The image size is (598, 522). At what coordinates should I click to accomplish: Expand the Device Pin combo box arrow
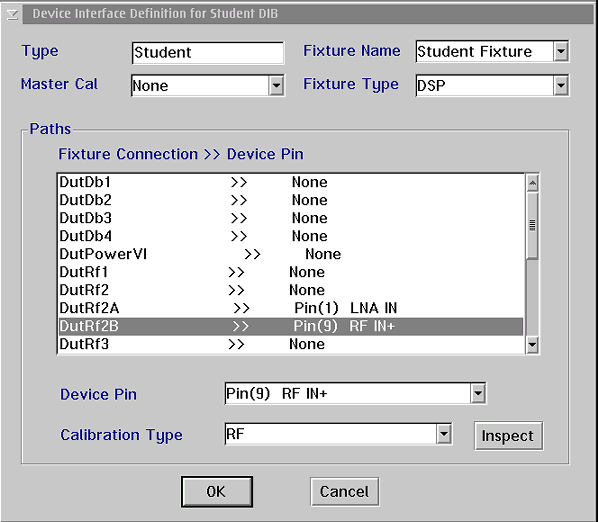point(477,393)
